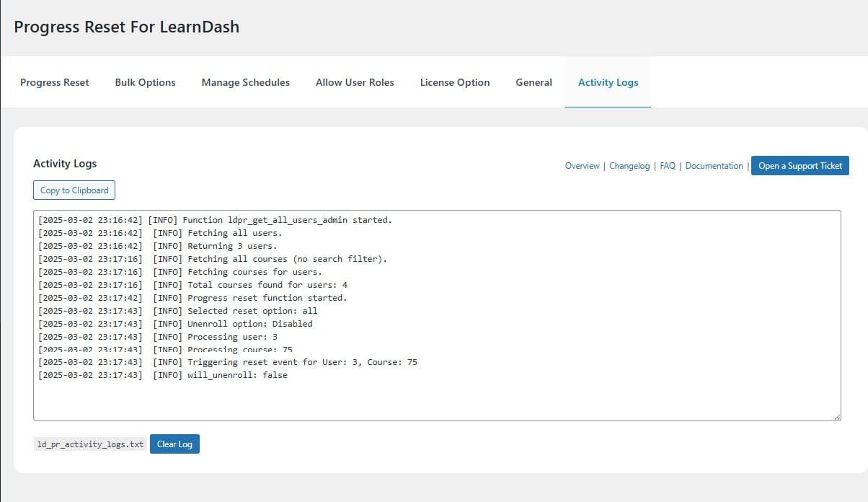Switch to the Progress Reset tab
Image resolution: width=868 pixels, height=502 pixels.
(x=55, y=82)
